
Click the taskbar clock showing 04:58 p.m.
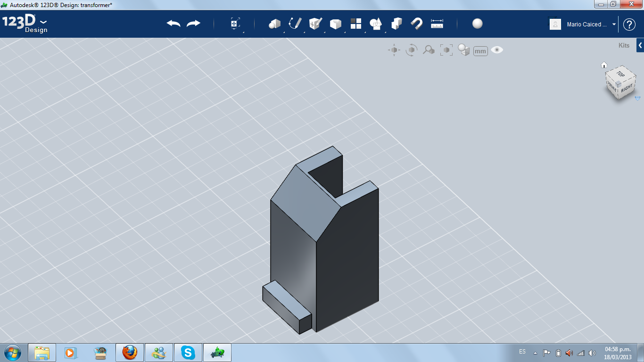click(618, 353)
